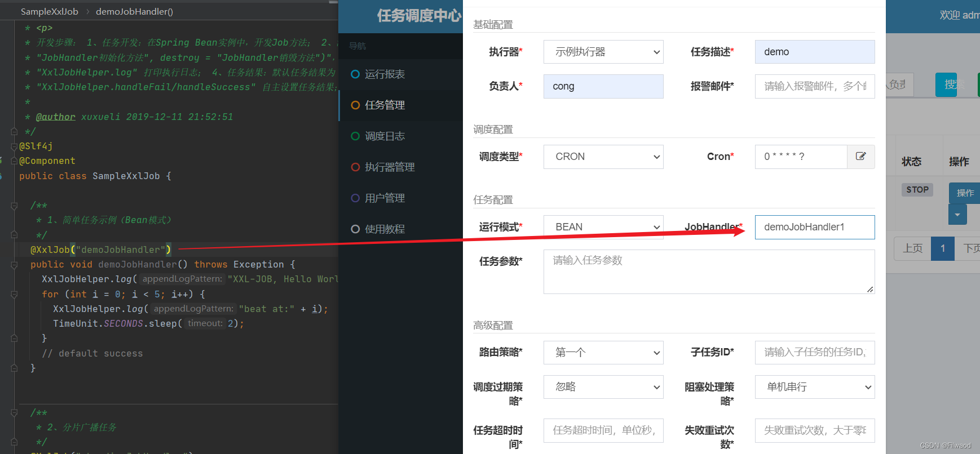980x454 pixels.
Task: Open the 调度过期策略 dropdown (忽略)
Action: point(603,387)
